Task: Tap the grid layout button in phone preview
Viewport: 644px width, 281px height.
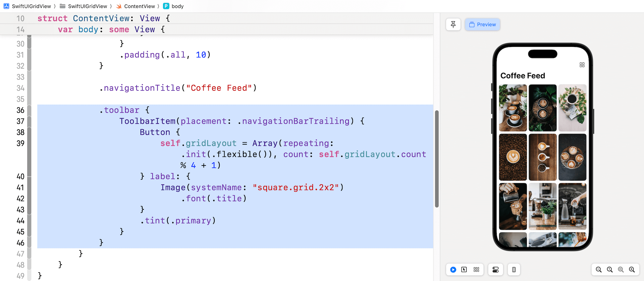Action: pos(582,65)
